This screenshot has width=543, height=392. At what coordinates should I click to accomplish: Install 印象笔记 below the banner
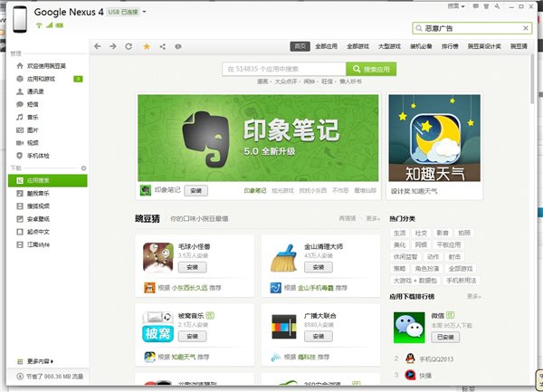point(196,190)
